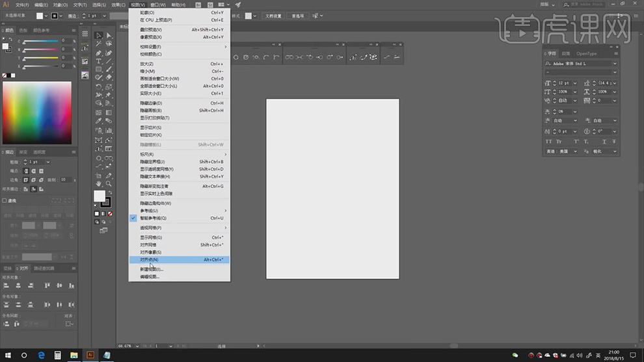Pick the Zoom magnifier tool
This screenshot has height=362, width=644.
point(109,184)
